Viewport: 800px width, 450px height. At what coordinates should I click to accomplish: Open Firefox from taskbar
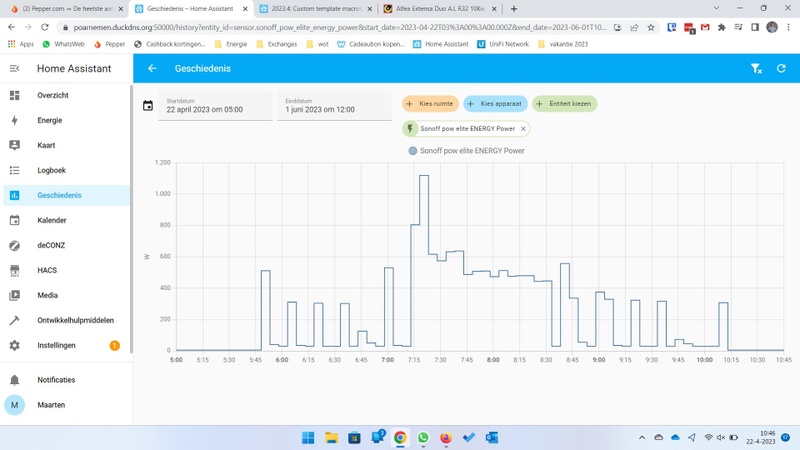446,438
